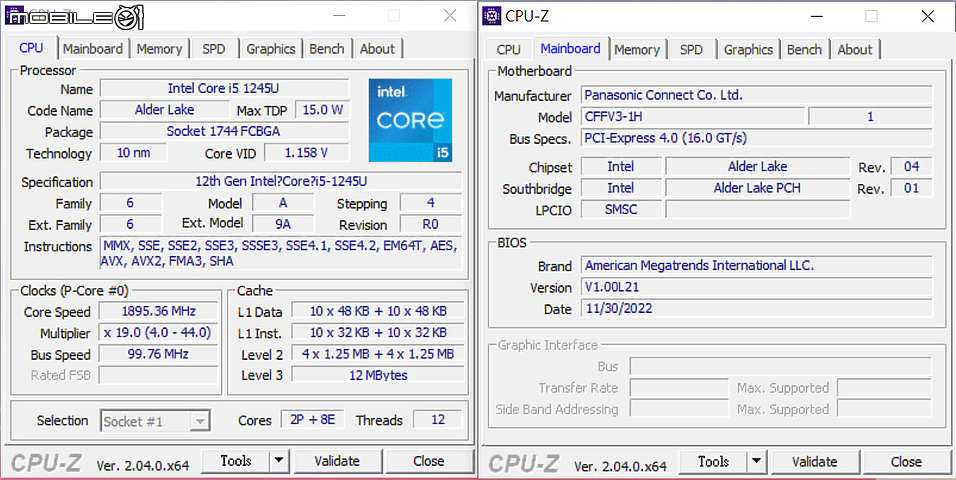Screen dimensions: 956x480
Task: Click L1 Data value '10 x 48 KB + 10 x 48 KB'
Action: tap(378, 311)
